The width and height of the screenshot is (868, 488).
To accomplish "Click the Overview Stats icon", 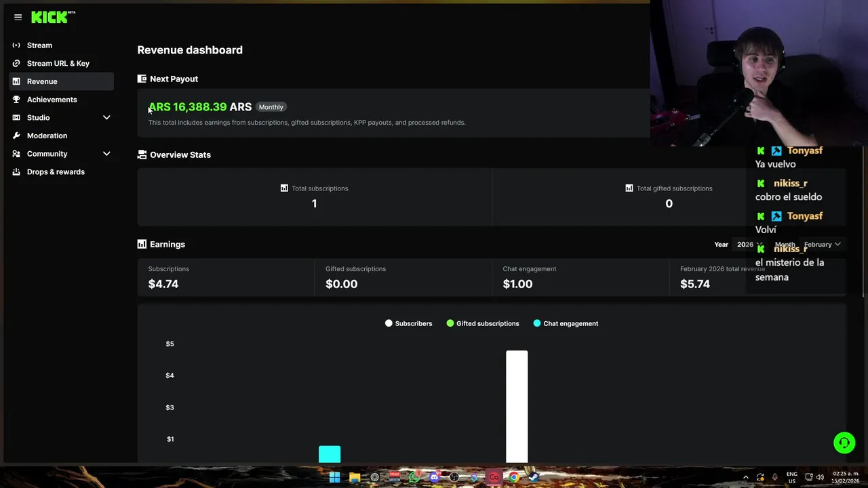I will [x=142, y=155].
